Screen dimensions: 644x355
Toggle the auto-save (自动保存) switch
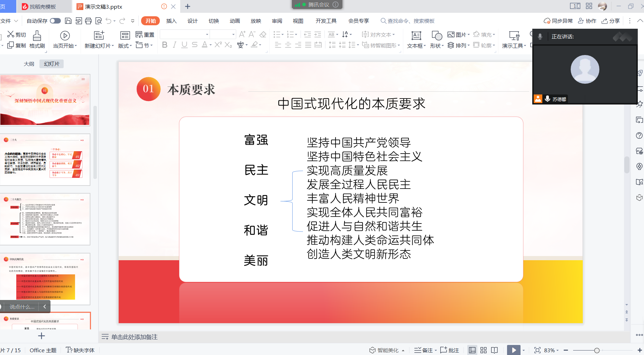[55, 21]
